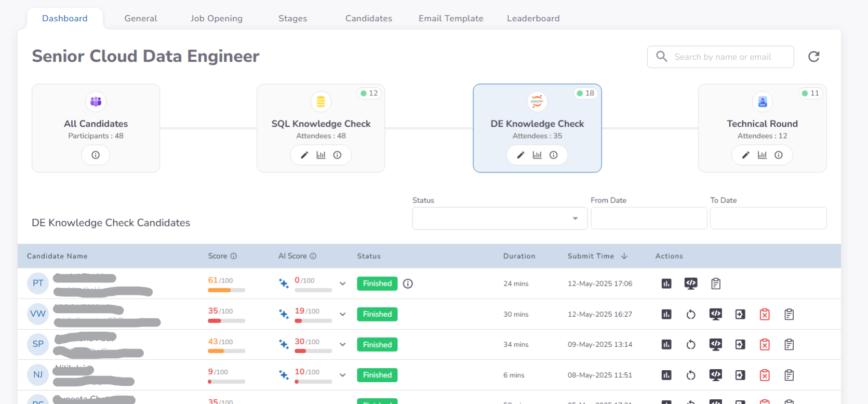Viewport: 868px width, 404px height.
Task: Expand AI score details for candidate VW
Action: 343,314
